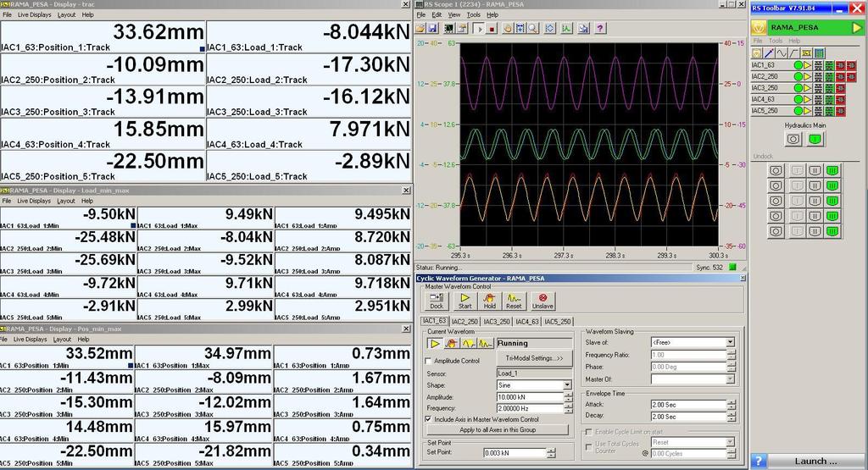868x470 pixels.
Task: Click the Unslave button
Action: click(542, 301)
